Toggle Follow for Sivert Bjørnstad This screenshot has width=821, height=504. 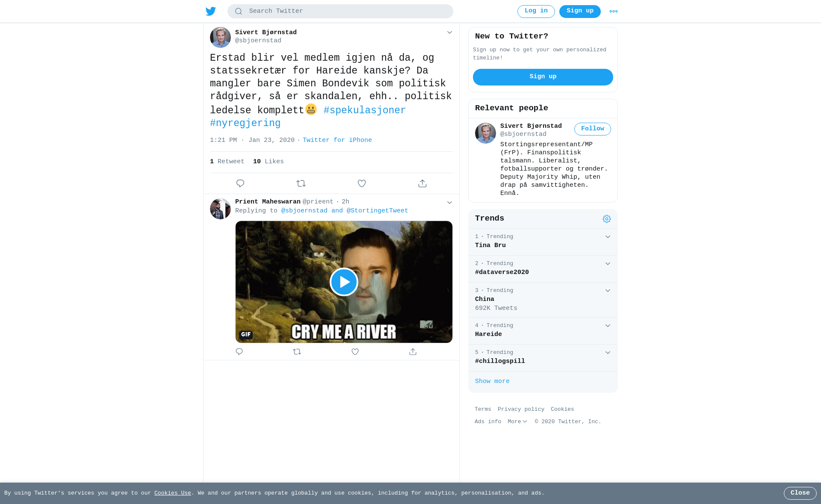(x=593, y=129)
